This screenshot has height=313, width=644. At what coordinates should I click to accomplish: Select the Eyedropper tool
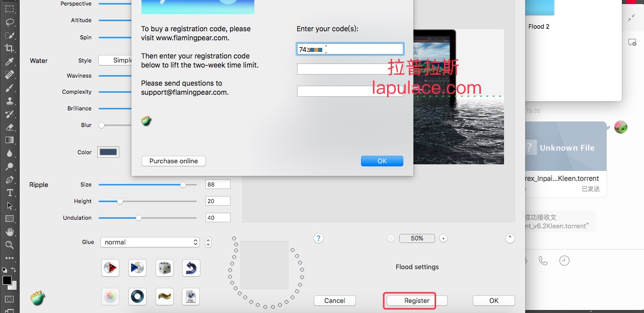[10, 61]
